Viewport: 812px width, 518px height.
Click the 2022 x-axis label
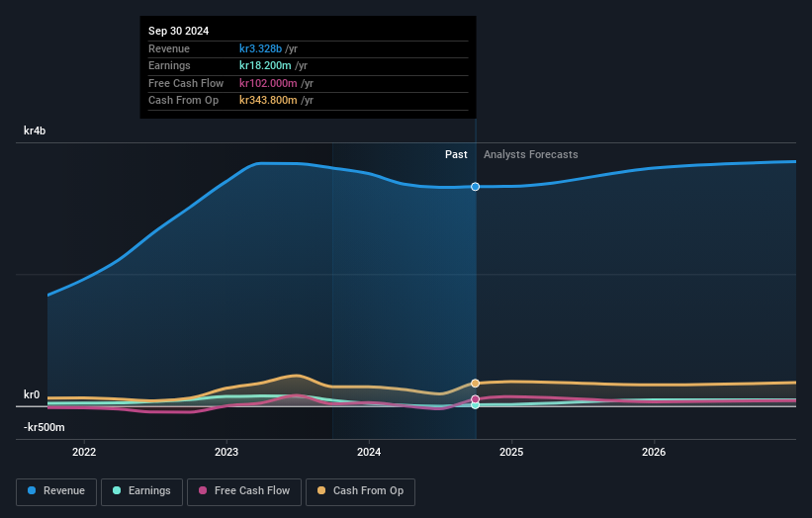click(84, 453)
